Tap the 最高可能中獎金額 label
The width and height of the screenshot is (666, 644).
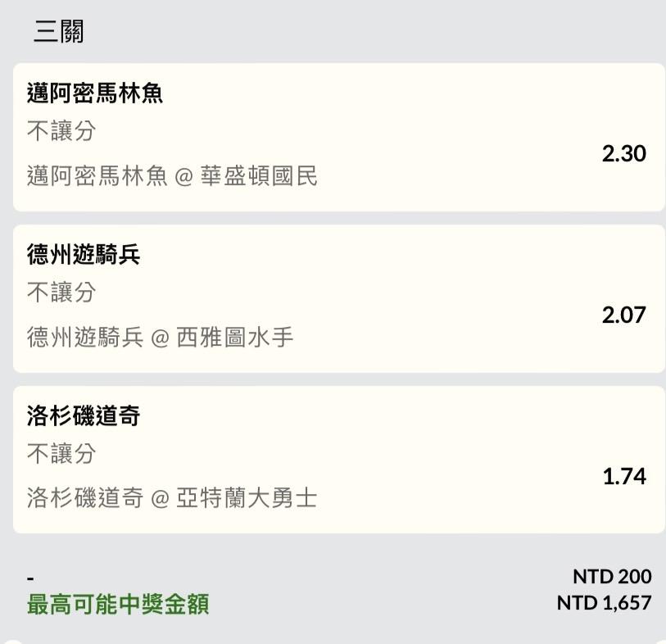click(118, 604)
